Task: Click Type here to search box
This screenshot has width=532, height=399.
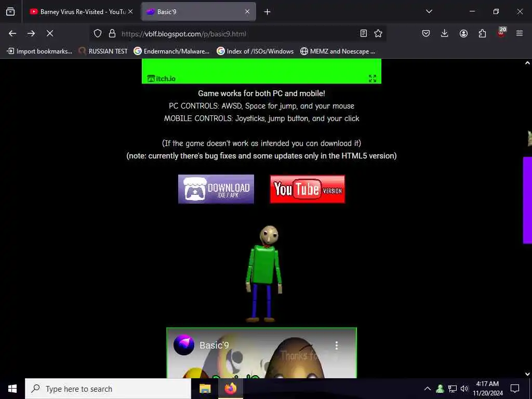Action: click(108, 389)
